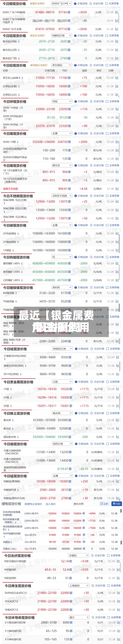The height and width of the screenshot is (644, 123).
Task: Click info icon next to 1#银
Action: [11, 389]
